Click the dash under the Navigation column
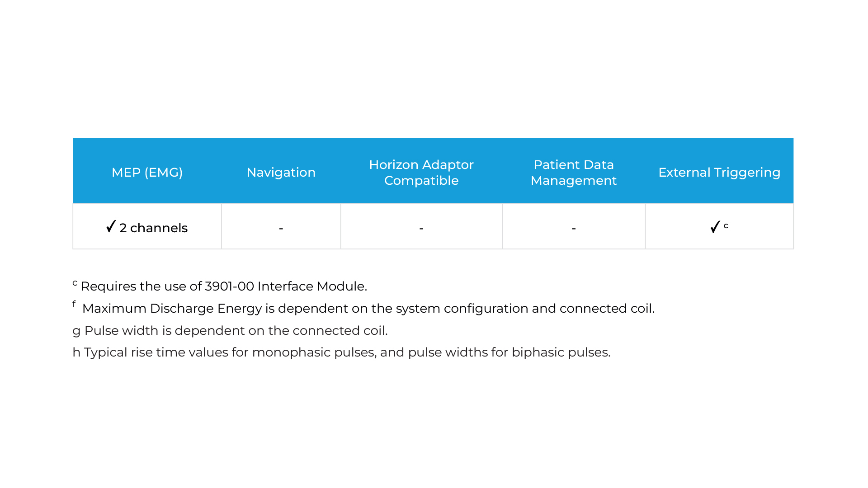This screenshot has height=488, width=868. 281,228
